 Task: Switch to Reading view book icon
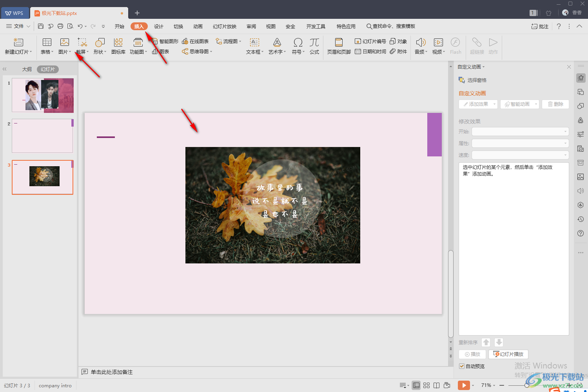436,385
